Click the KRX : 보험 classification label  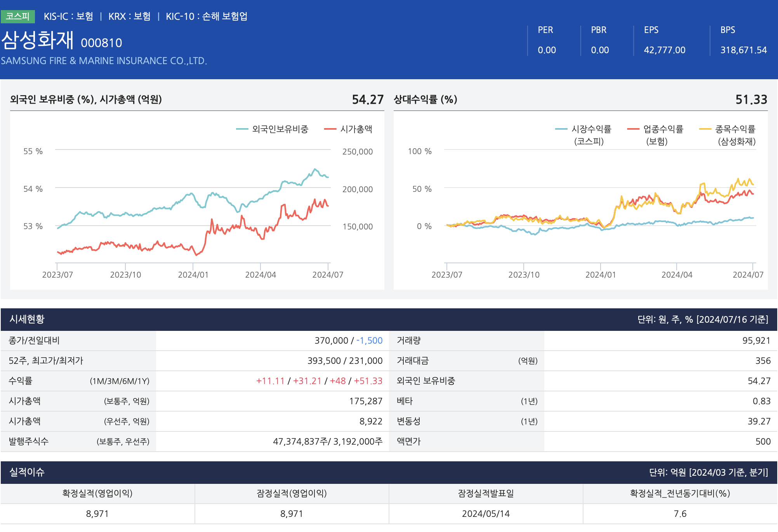[x=129, y=16]
